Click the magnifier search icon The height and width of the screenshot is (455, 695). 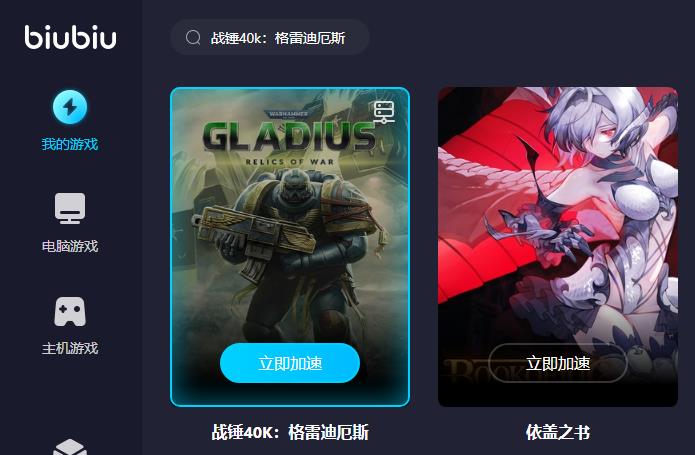click(x=193, y=38)
